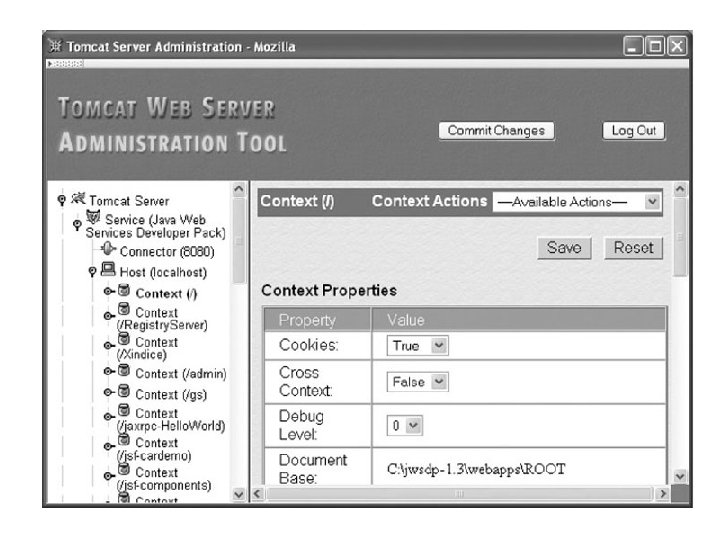Image resolution: width=720 pixels, height=540 pixels.
Task: Collapse the Tomcat Server tree node
Action: (62, 200)
